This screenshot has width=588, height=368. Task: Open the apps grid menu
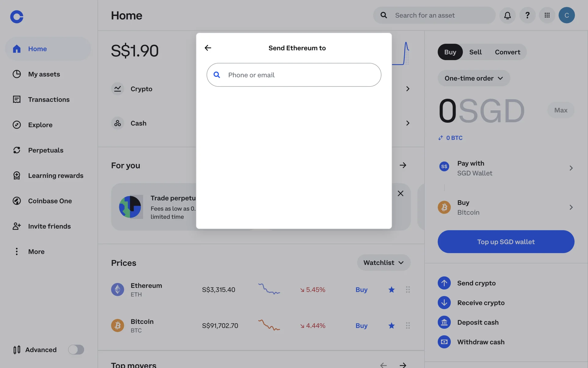(547, 15)
